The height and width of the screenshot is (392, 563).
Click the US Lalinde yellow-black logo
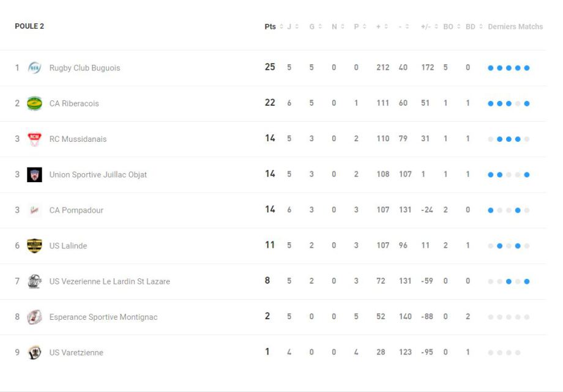35,246
